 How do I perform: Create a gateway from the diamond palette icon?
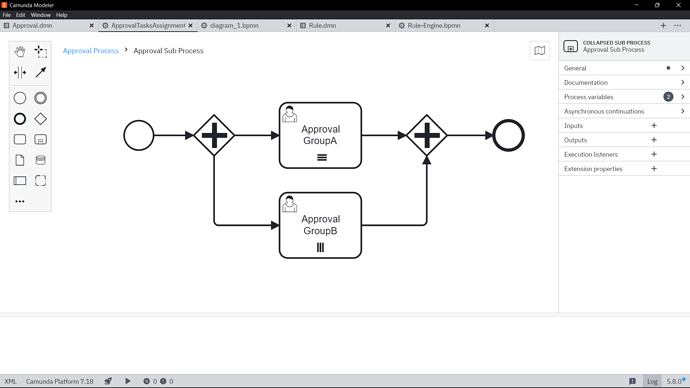[40, 119]
